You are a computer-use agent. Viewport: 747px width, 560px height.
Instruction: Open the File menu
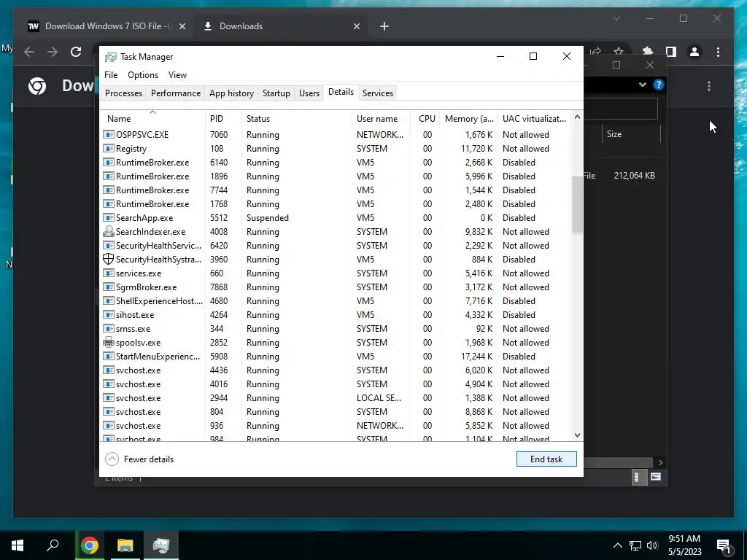tap(111, 75)
